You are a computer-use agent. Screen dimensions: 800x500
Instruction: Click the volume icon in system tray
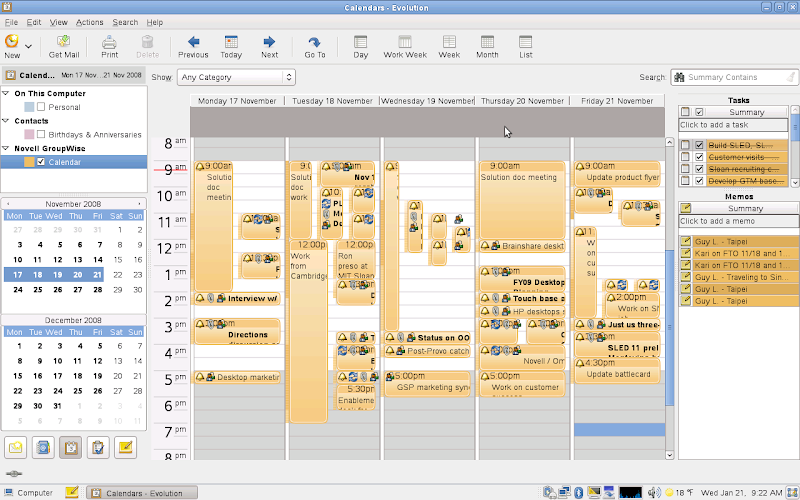[653, 492]
